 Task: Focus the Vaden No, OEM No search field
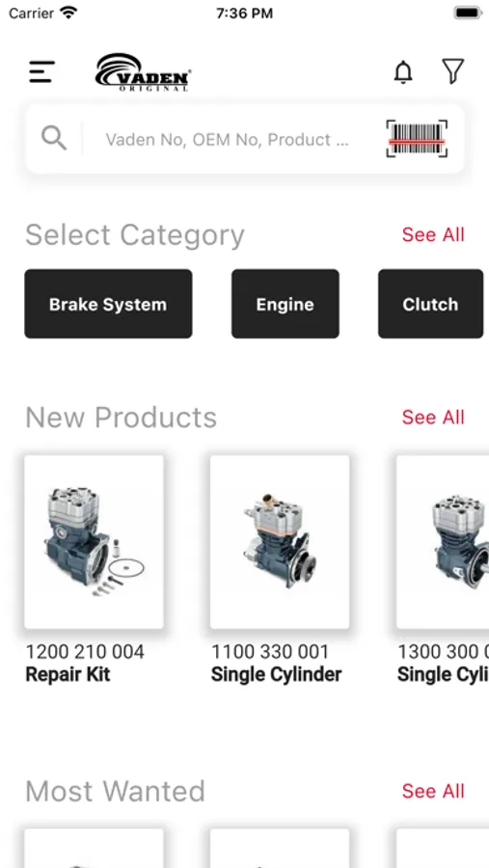(x=227, y=140)
